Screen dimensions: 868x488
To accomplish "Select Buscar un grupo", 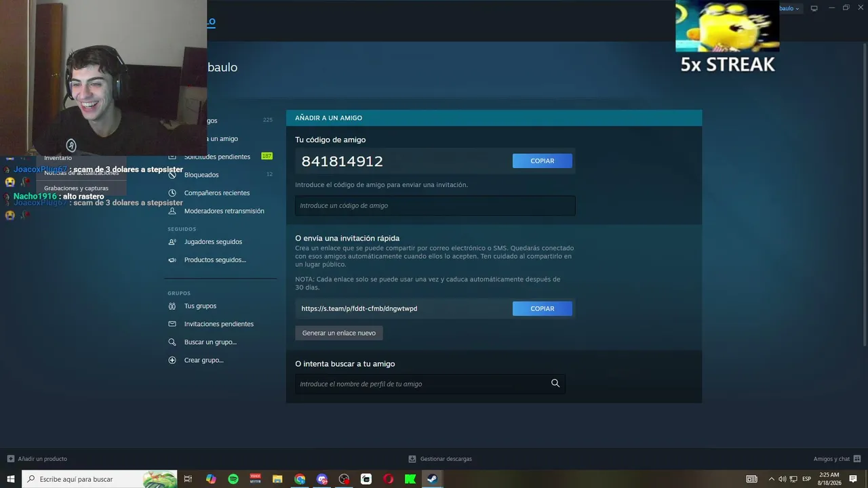I will pyautogui.click(x=210, y=342).
